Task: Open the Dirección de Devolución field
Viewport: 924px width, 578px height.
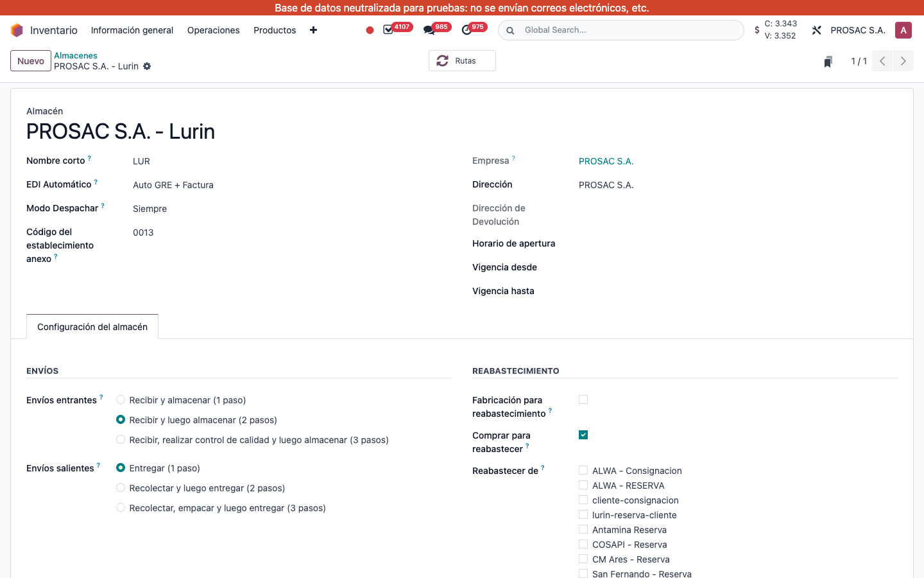Action: point(738,209)
